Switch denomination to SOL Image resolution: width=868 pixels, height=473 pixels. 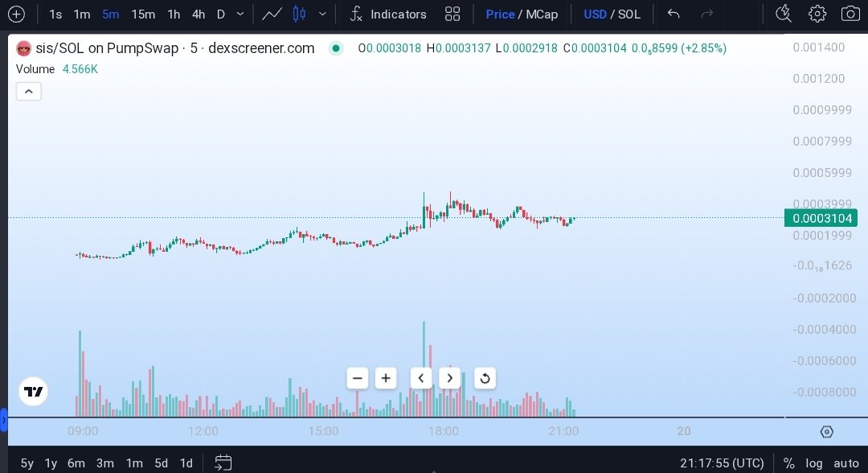coord(628,14)
